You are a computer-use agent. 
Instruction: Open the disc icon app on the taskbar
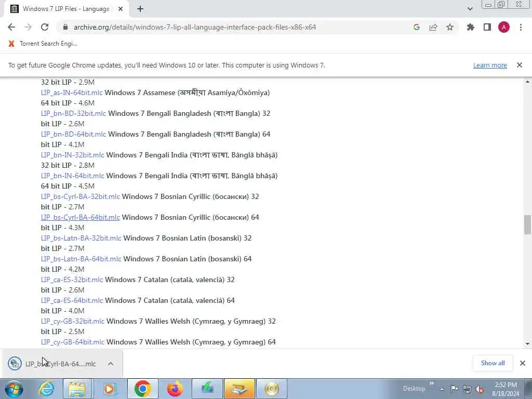coord(272,389)
